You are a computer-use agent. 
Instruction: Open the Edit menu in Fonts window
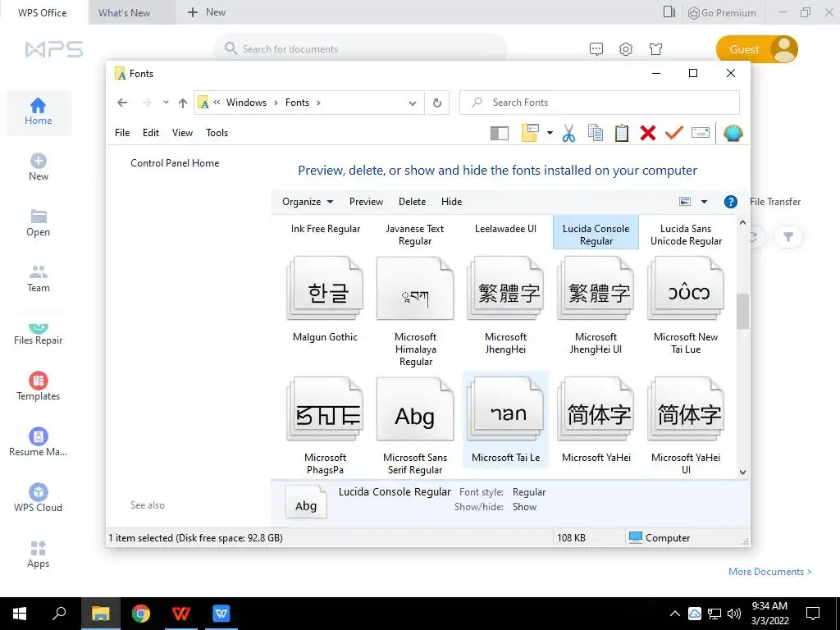pyautogui.click(x=151, y=133)
